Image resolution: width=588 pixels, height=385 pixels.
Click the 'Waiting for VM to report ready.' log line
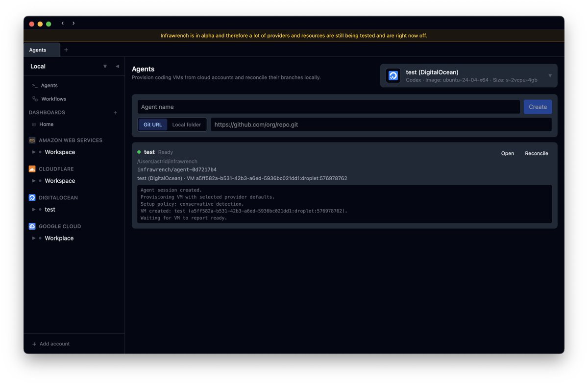tap(184, 218)
